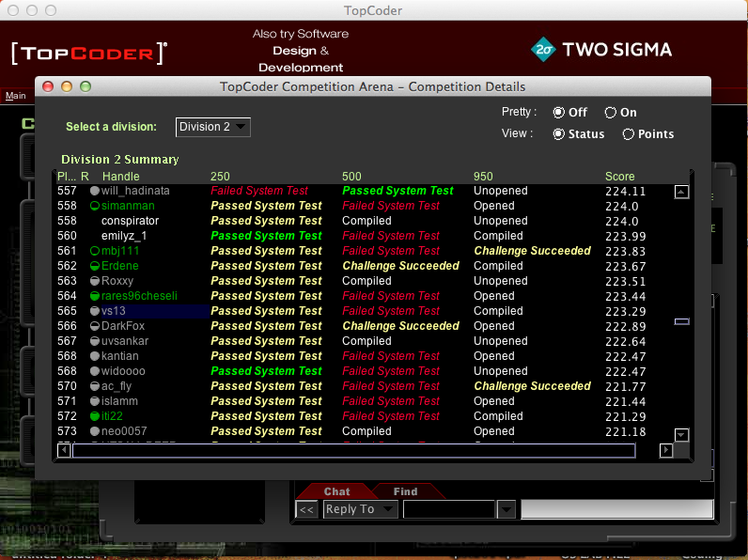Click the TopCoder logo
The height and width of the screenshot is (560, 748).
click(89, 53)
